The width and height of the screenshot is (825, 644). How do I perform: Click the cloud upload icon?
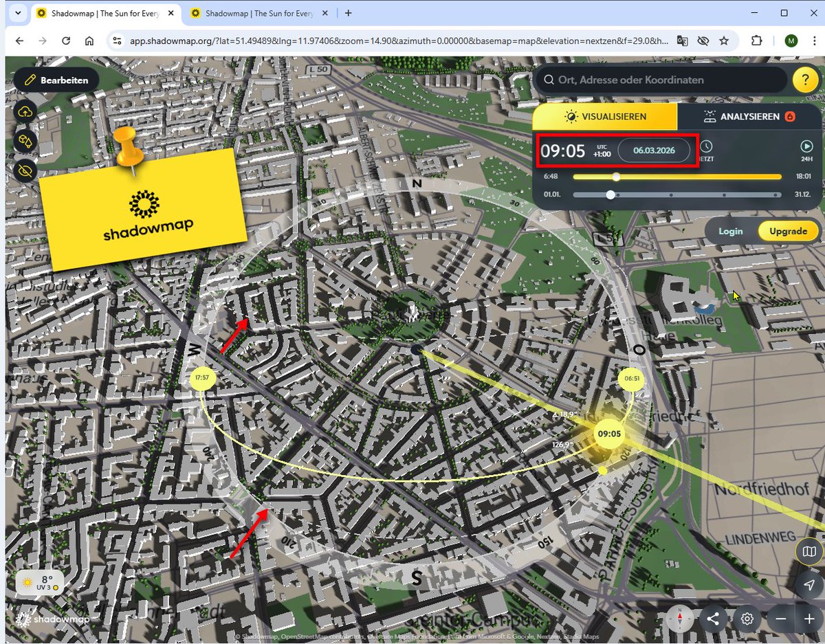26,112
